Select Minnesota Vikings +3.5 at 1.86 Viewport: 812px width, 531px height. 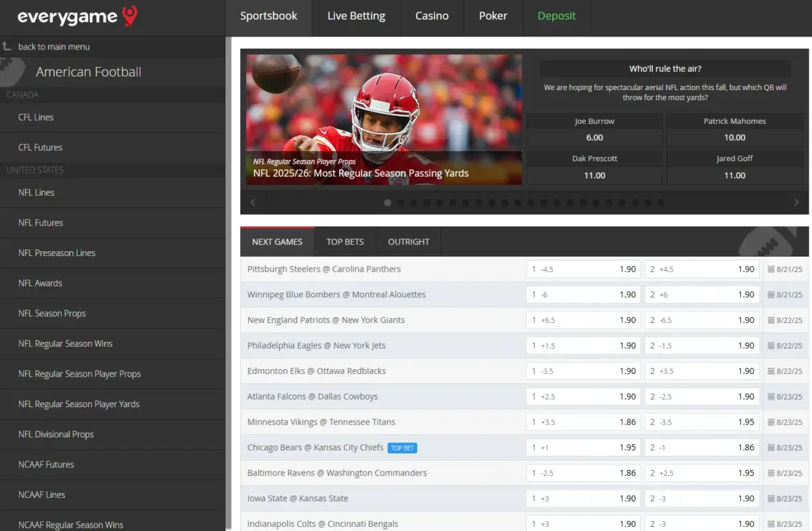583,422
